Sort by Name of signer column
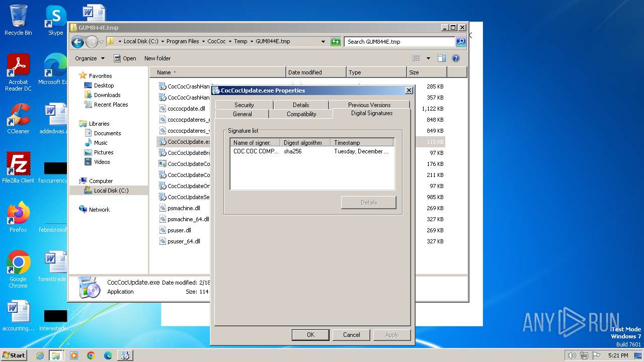644x362 pixels. [255, 143]
